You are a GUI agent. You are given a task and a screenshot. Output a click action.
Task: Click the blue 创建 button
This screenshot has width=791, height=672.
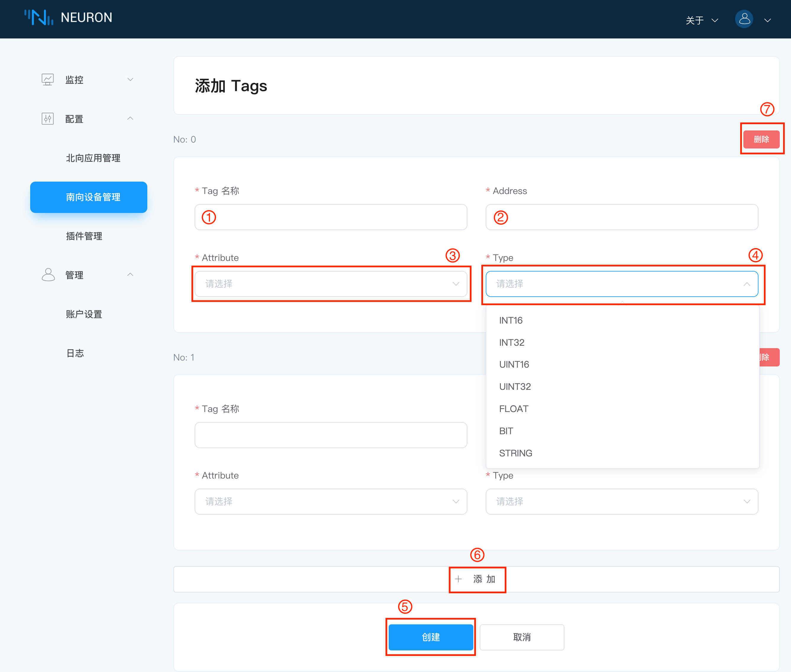pyautogui.click(x=431, y=637)
